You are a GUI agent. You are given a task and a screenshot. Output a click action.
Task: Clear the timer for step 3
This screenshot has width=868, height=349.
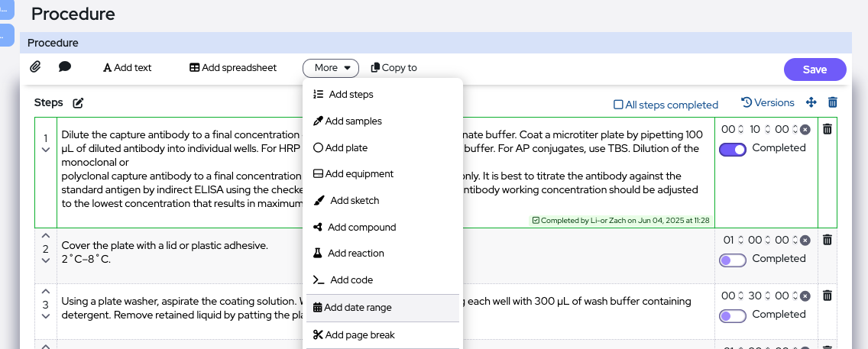coord(805,296)
